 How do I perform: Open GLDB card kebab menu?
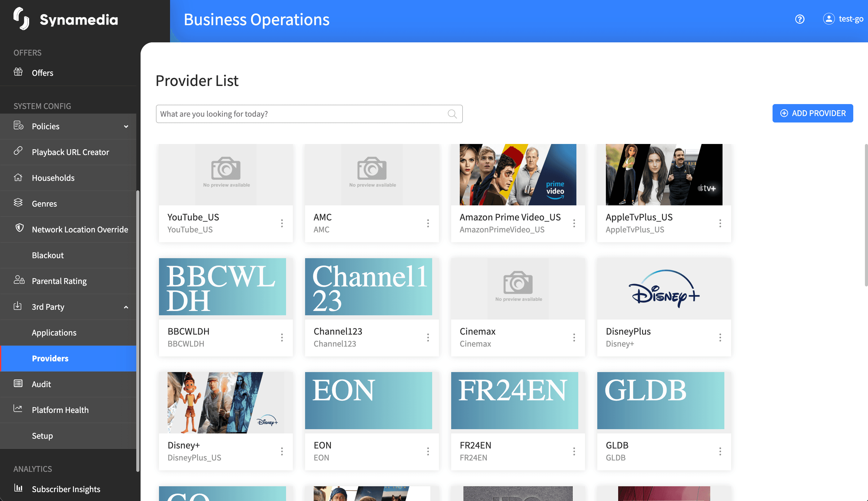[720, 452]
